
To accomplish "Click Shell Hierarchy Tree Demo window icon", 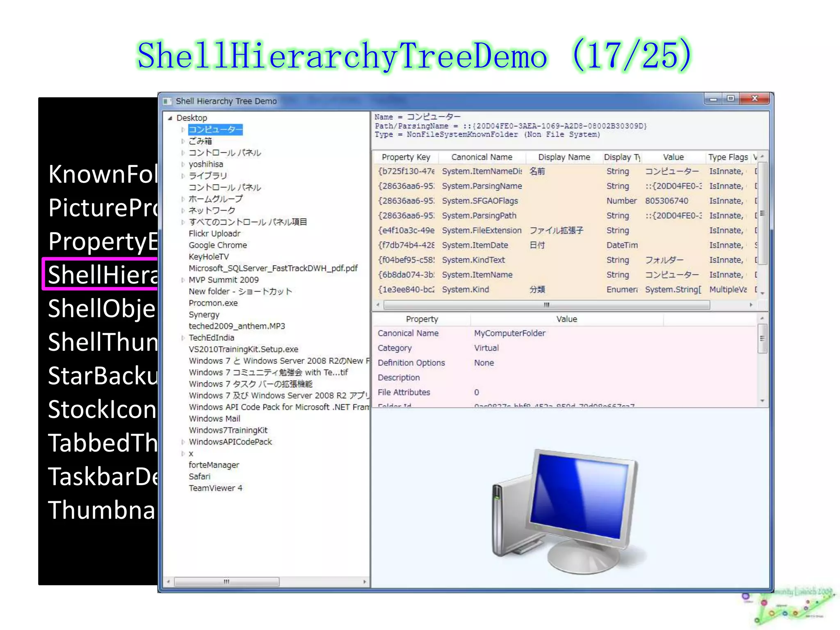I will (x=167, y=101).
